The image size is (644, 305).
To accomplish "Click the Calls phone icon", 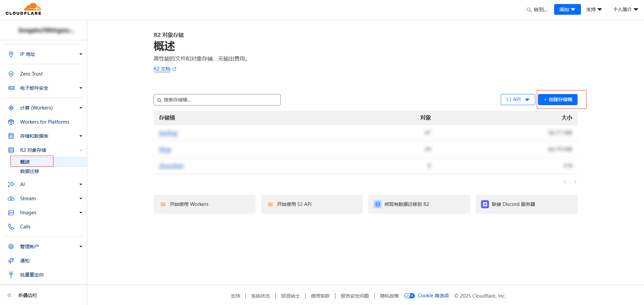I will click(x=11, y=227).
